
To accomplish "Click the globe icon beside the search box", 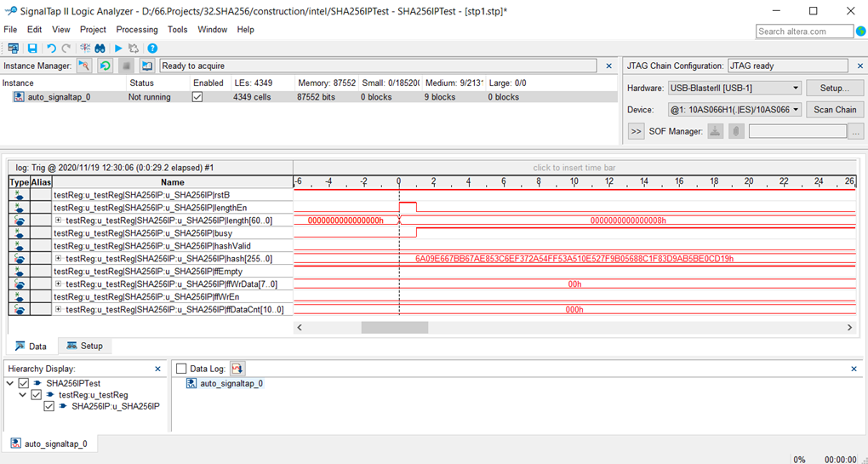I will click(x=860, y=32).
